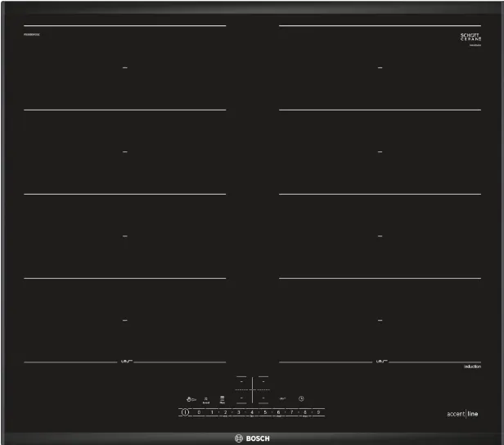Tap the move function icon left of timer
Screen dimensions: 504x445
(x=282, y=398)
